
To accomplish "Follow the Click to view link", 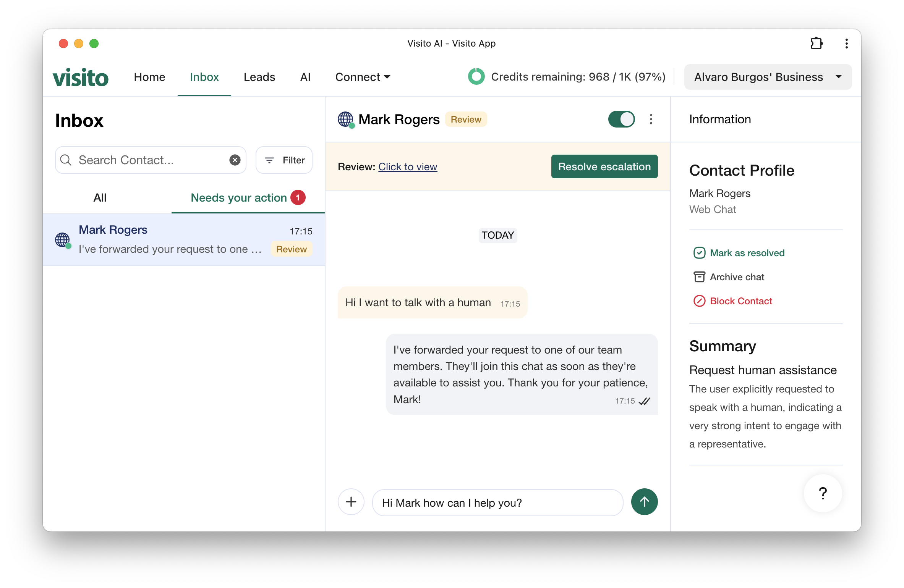I will point(407,167).
